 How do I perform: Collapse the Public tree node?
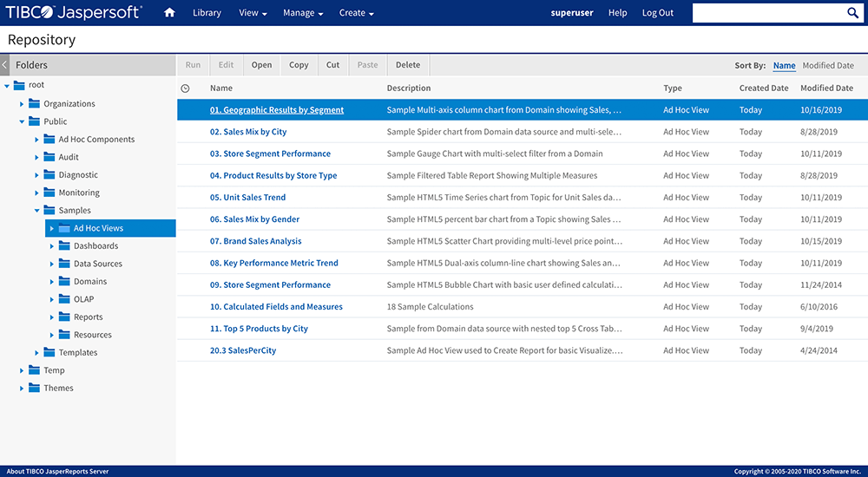(x=22, y=121)
